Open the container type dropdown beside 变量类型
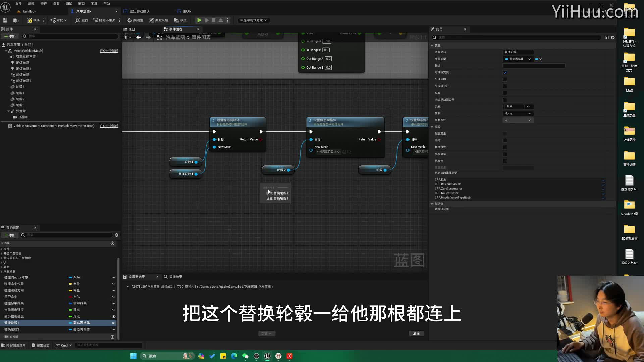644x362 pixels. click(538, 59)
